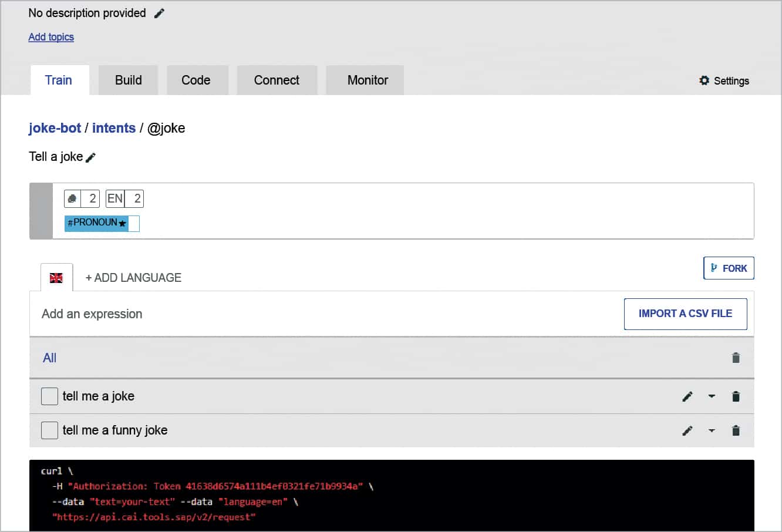The image size is (782, 532).
Task: Edit the expression "tell me a funny joke"
Action: click(687, 430)
